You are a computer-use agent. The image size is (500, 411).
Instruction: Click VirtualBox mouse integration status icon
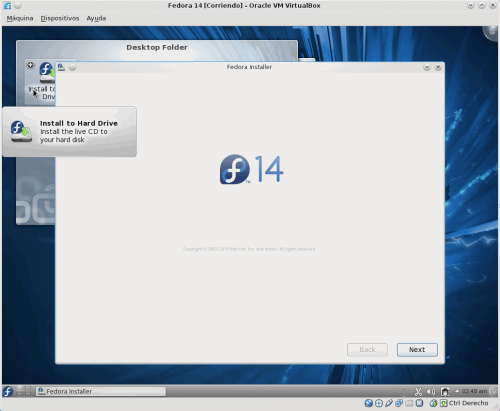click(x=433, y=403)
